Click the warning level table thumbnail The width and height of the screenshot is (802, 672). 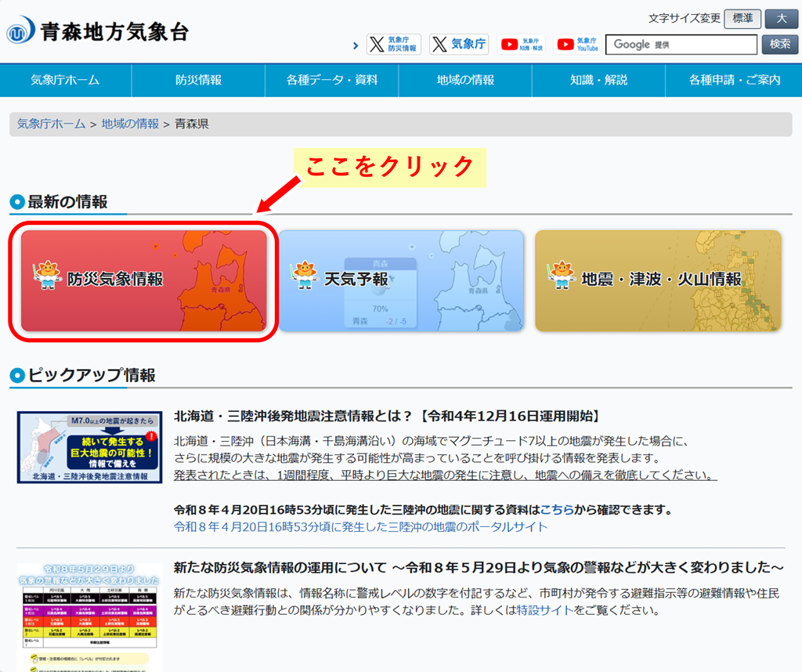click(89, 617)
